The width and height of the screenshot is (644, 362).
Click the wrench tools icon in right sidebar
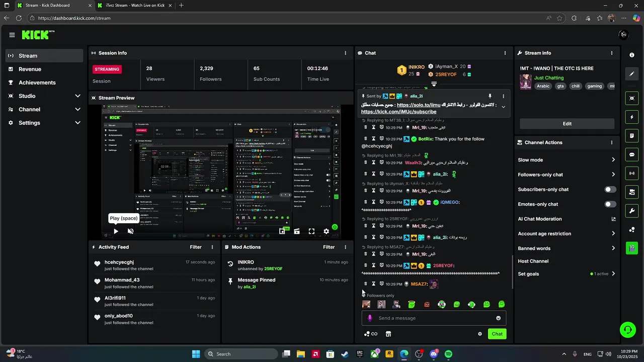pos(632,211)
